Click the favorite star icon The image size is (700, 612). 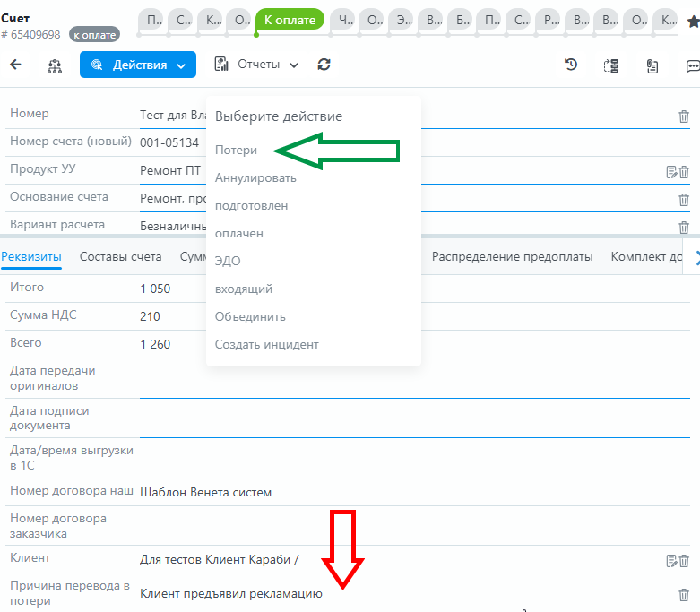click(693, 22)
